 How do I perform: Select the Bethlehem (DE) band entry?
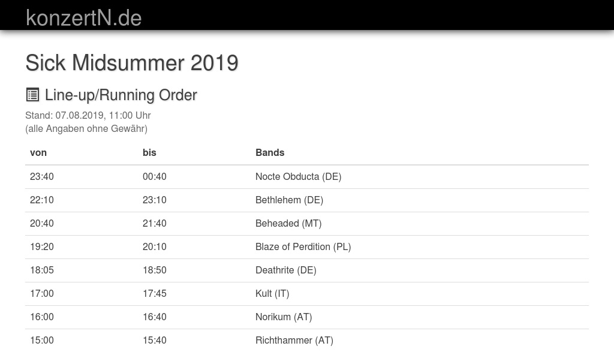tap(289, 200)
